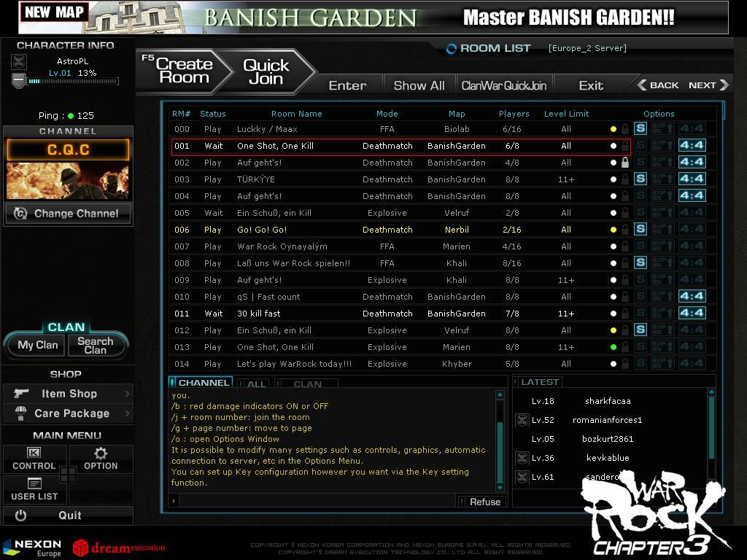This screenshot has width=747, height=560.
Task: Open the LATEST players tab
Action: 538,382
